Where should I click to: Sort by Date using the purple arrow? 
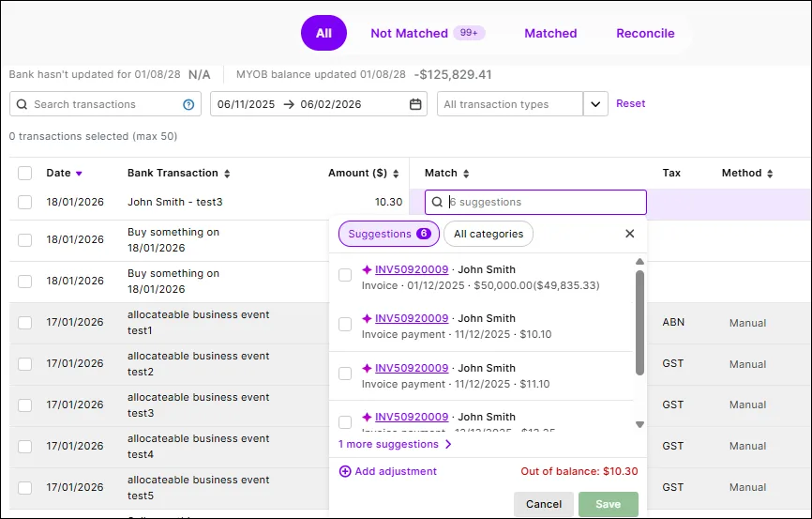79,174
